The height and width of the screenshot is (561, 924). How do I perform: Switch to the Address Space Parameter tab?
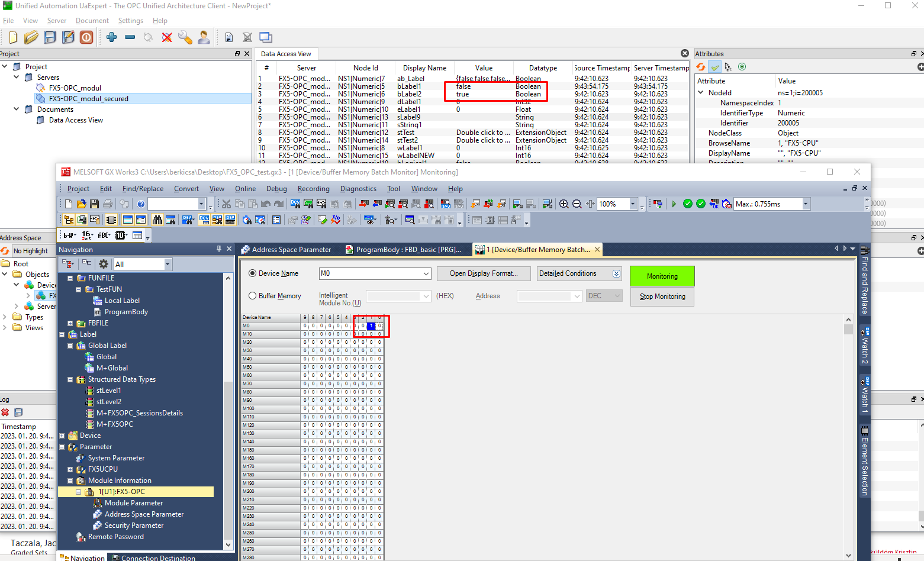click(286, 250)
